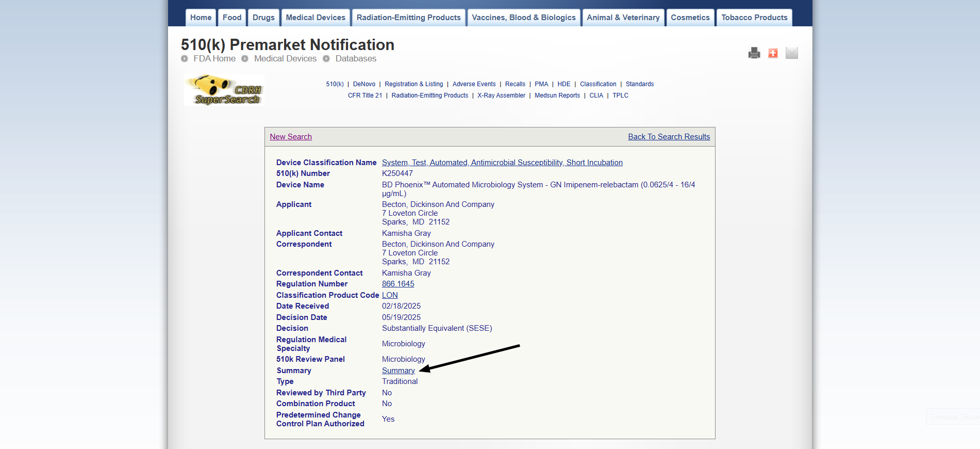Open the Food tab
This screenshot has width=980, height=449.
click(x=232, y=18)
